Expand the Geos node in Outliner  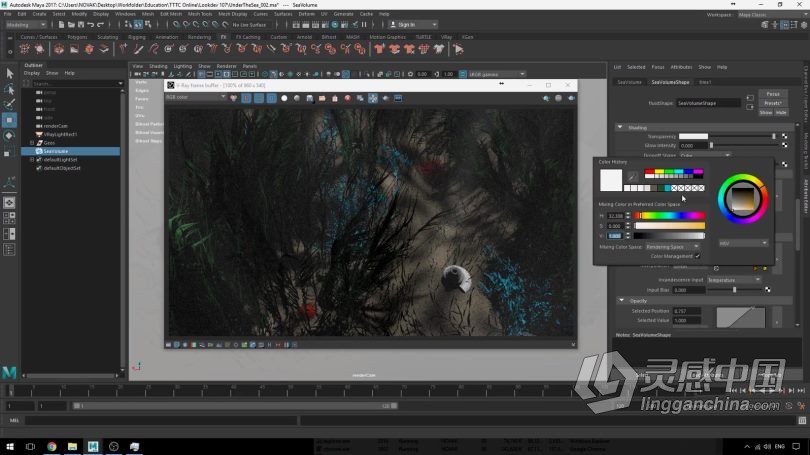(32, 143)
